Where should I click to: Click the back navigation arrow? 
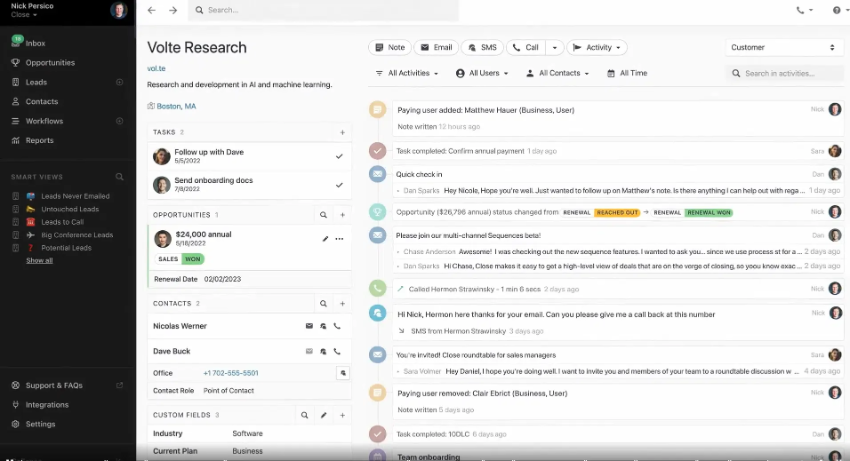pos(151,10)
